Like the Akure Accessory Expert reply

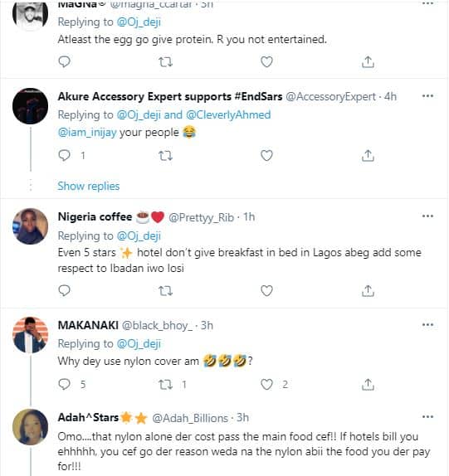266,156
